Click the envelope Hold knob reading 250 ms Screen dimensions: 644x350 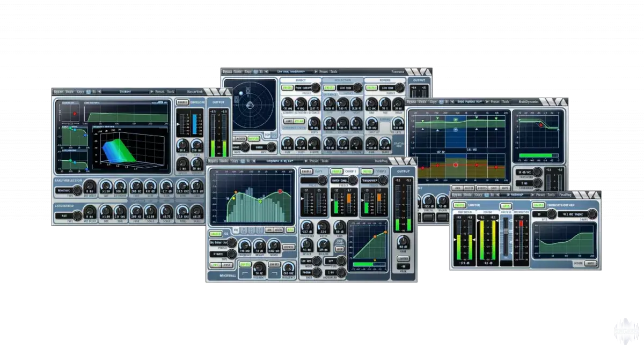coord(197,144)
